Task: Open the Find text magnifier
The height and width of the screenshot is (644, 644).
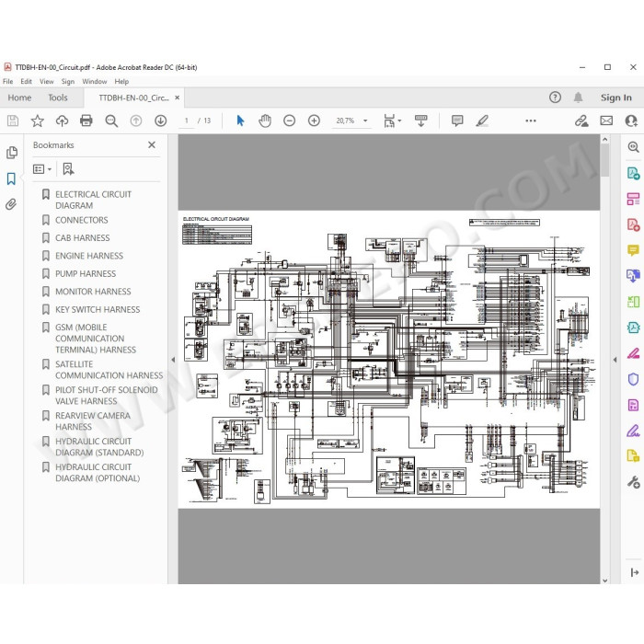Action: coord(111,121)
